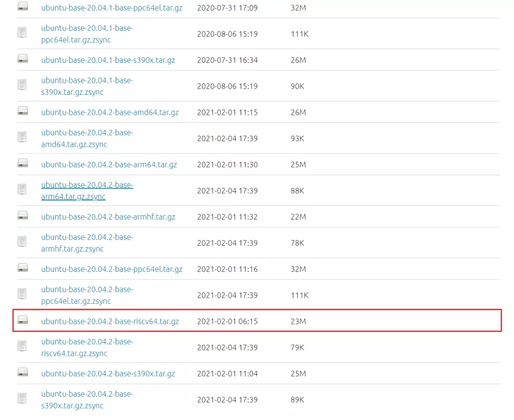The height and width of the screenshot is (420, 514).
Task: Click file icon for 20.04.2 riscv64.tar.gz.zsync
Action: point(22,346)
